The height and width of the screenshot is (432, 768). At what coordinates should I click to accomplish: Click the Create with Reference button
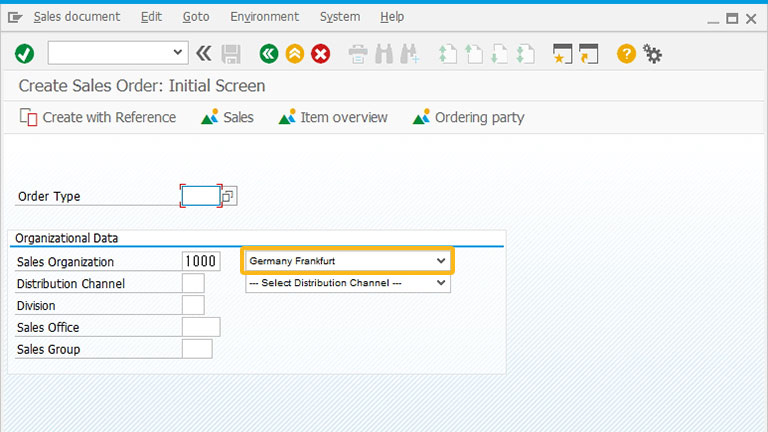[98, 118]
